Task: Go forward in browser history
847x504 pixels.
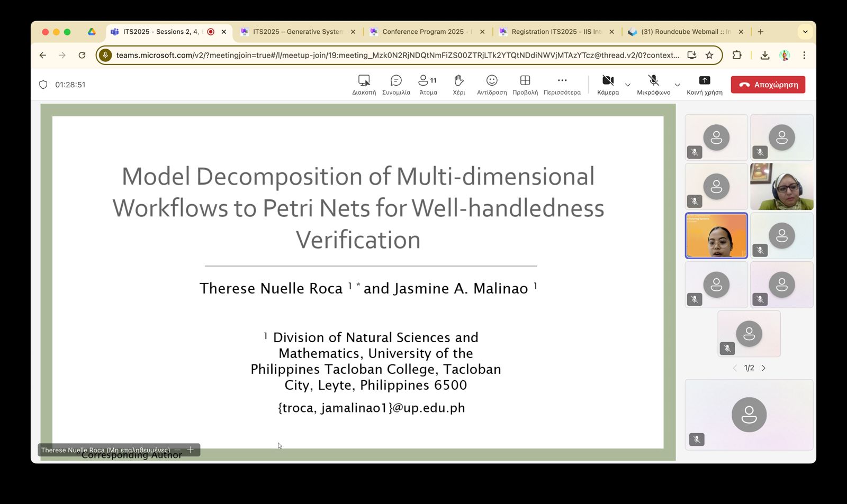Action: [62, 55]
